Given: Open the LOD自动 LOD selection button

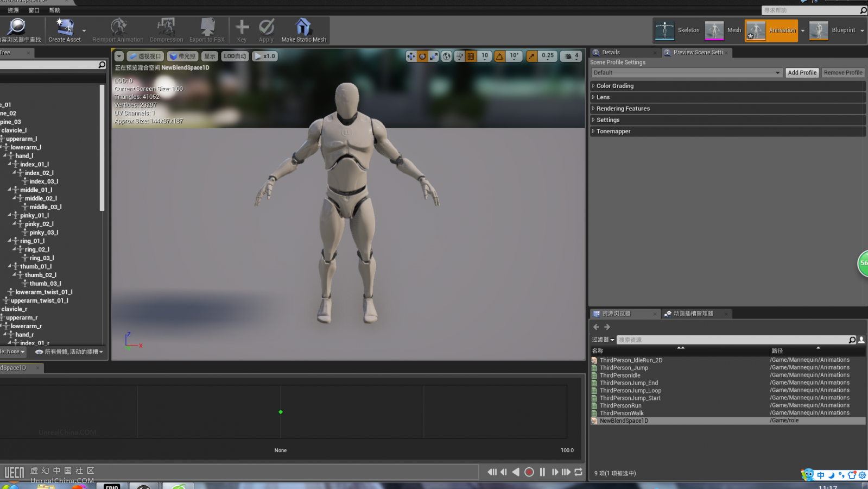Looking at the screenshot, I should coord(235,56).
